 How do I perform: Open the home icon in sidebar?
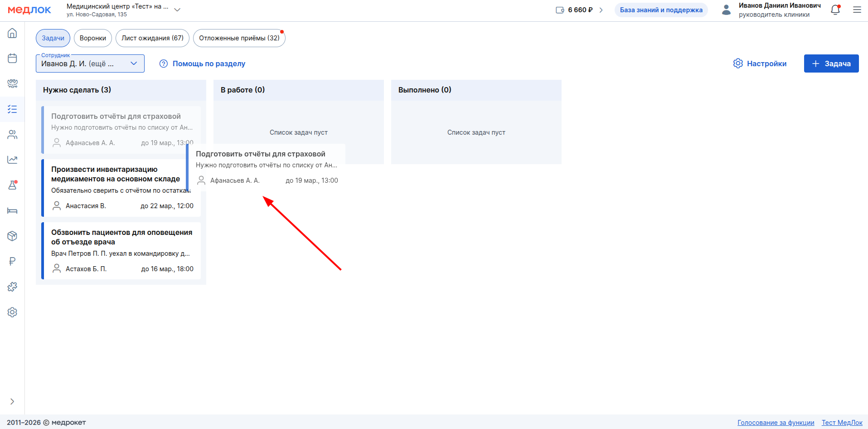(12, 33)
